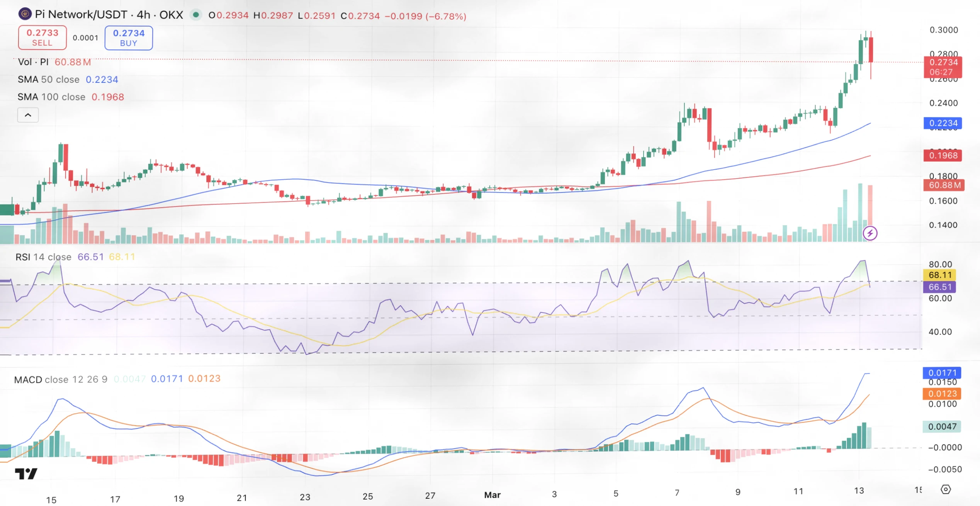
Task: Click the 17 date label on time axis
Action: [x=115, y=499]
